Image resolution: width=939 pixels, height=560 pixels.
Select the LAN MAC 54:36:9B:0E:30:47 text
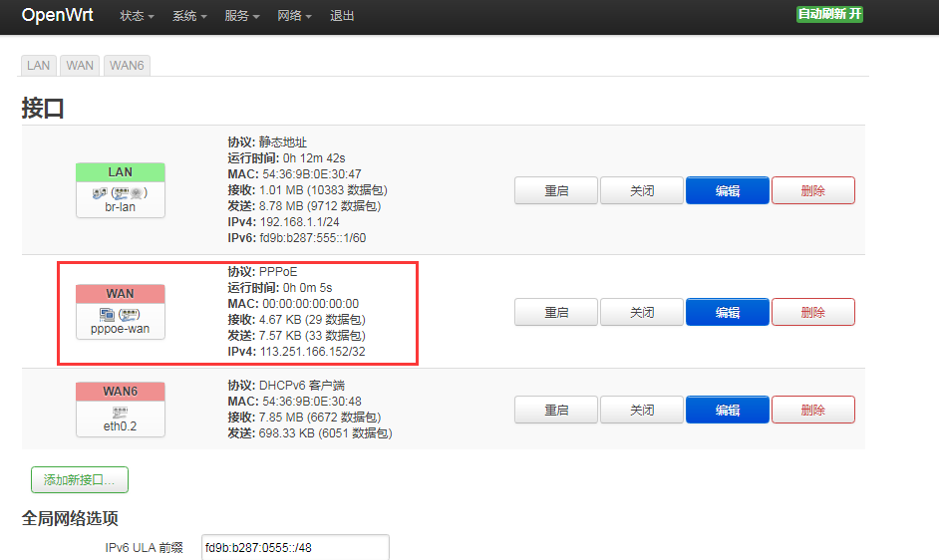point(312,174)
